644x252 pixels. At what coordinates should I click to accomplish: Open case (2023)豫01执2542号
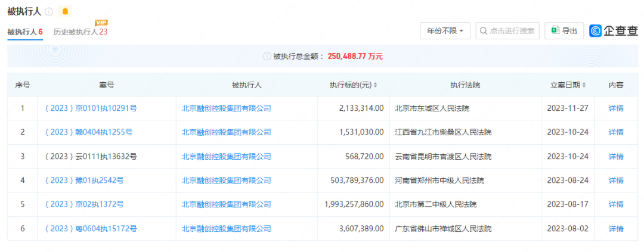(84, 181)
